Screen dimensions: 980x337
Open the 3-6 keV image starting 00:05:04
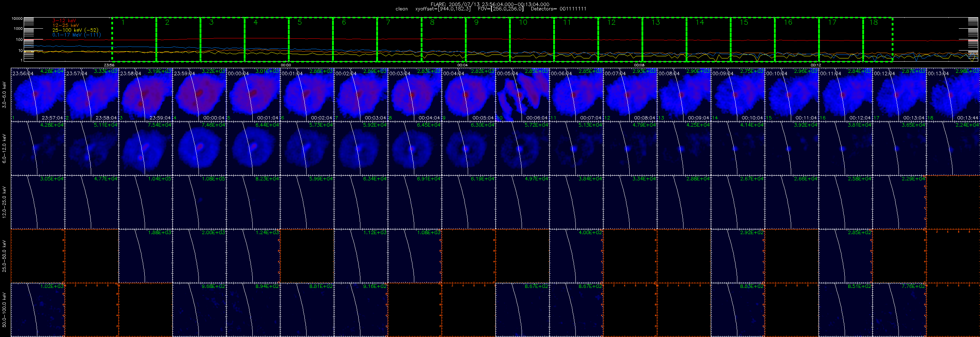[522, 95]
